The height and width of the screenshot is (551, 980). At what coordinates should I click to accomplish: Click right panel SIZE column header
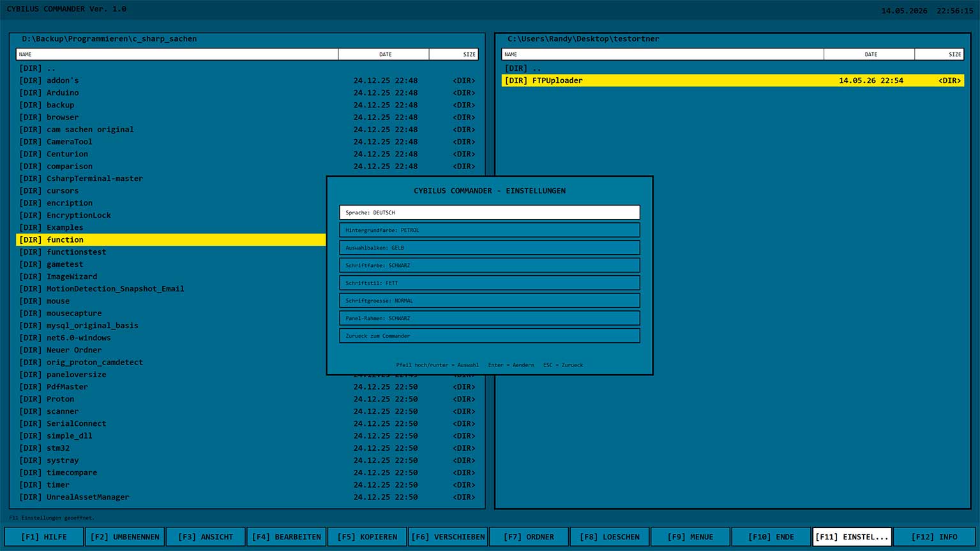point(939,54)
